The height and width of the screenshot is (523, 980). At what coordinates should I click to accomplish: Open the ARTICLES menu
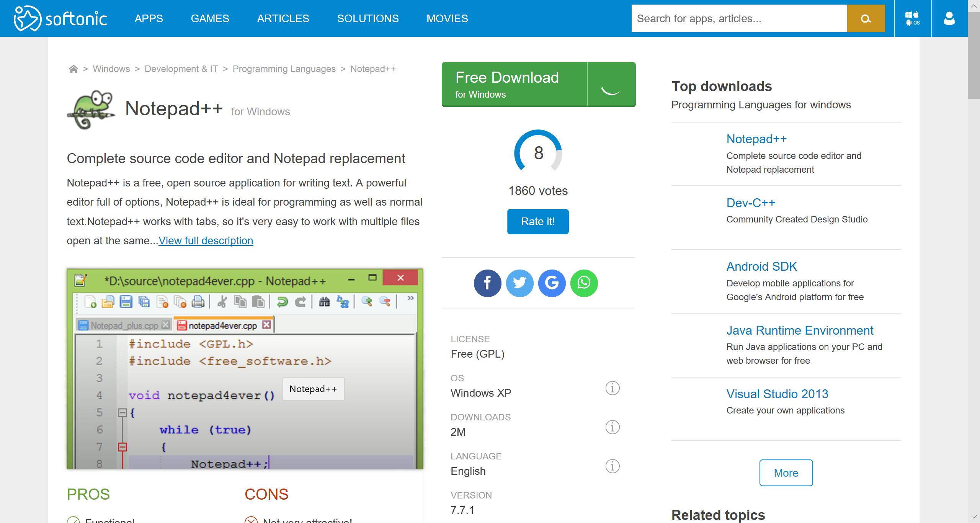tap(283, 18)
